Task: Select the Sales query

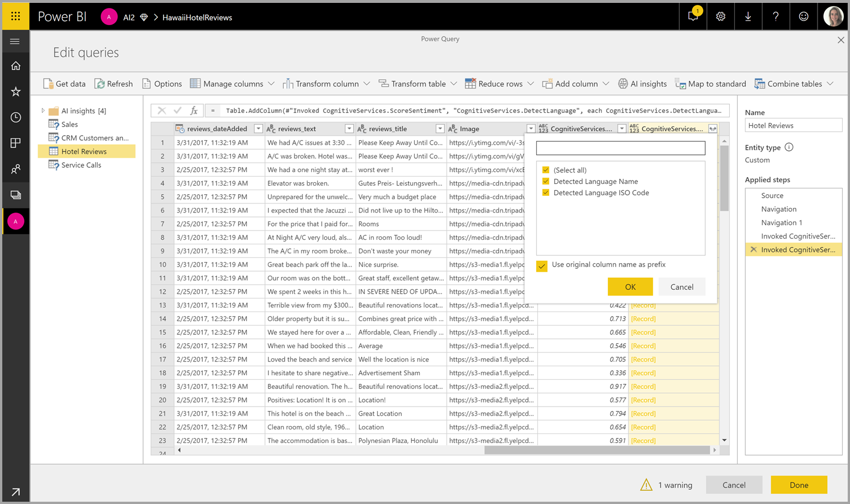Action: (70, 124)
